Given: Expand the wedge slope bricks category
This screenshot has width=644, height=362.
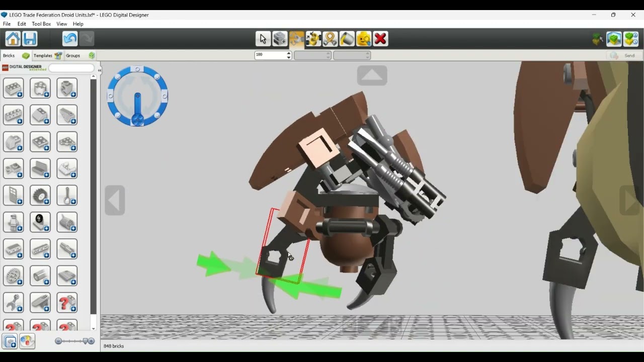Looking at the screenshot, I should (x=67, y=115).
